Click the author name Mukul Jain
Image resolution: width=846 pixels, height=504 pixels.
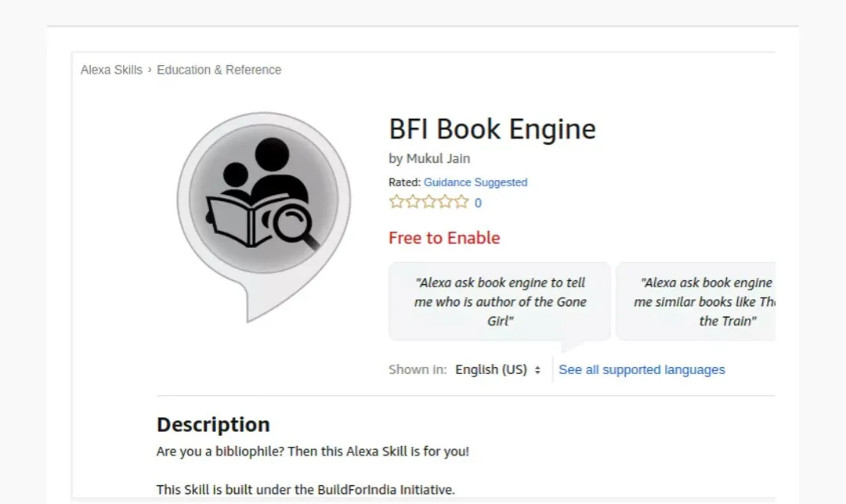(438, 158)
